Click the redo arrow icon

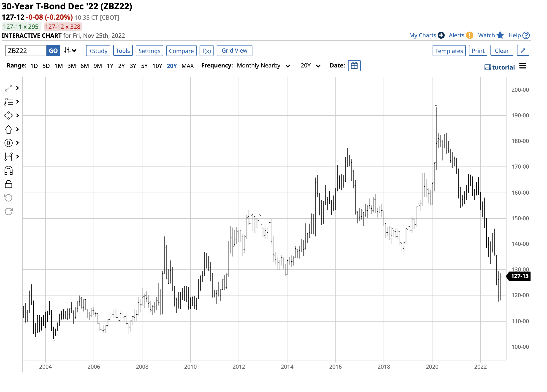coord(8,212)
